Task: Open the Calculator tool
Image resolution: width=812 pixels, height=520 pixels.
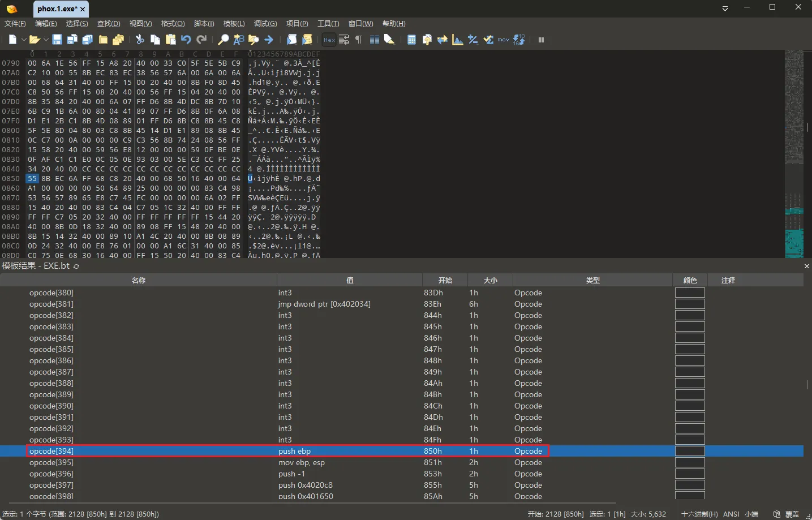Action: 411,40
